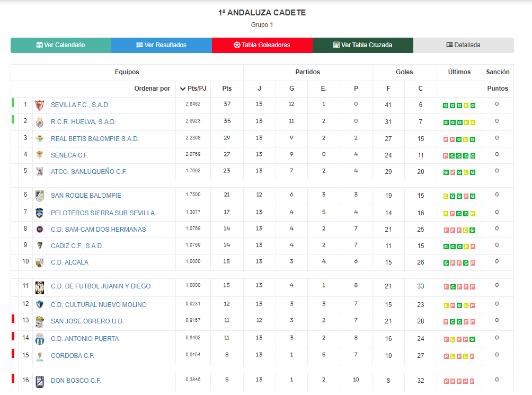
Task: Click the Cultural Nuevo Molino crest
Action: pyautogui.click(x=40, y=304)
